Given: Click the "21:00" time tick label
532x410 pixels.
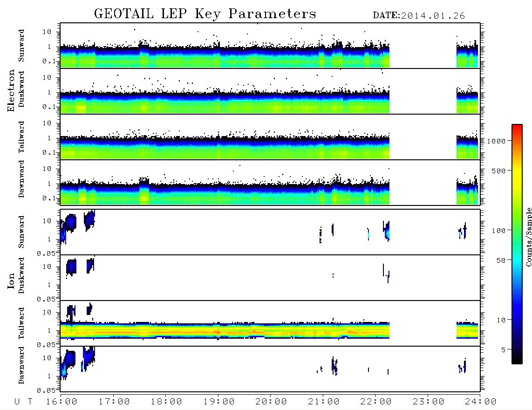Looking at the screenshot, I should (324, 402).
